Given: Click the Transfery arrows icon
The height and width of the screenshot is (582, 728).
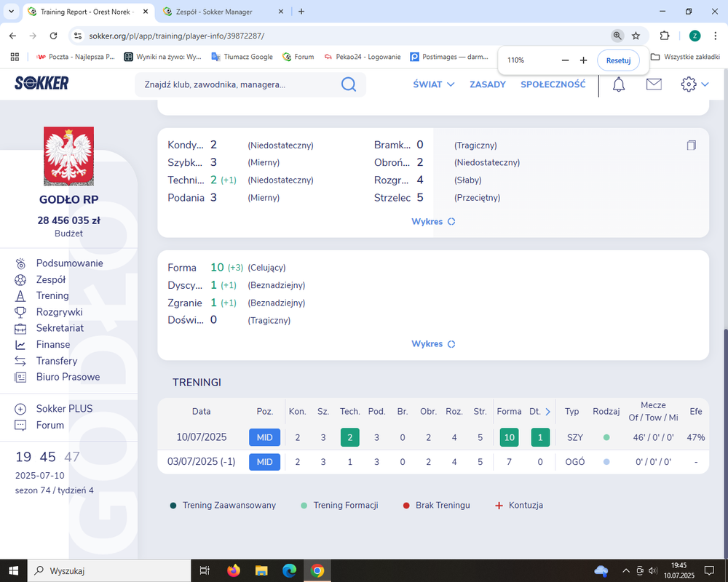Looking at the screenshot, I should [x=20, y=361].
